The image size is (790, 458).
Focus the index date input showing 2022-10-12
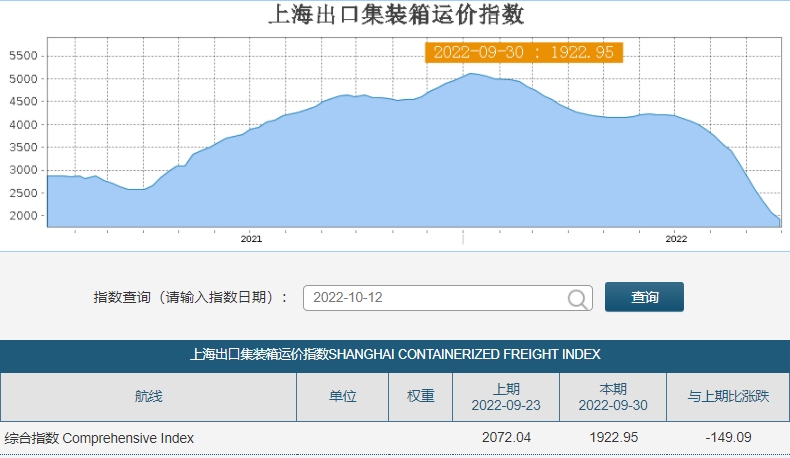point(435,298)
